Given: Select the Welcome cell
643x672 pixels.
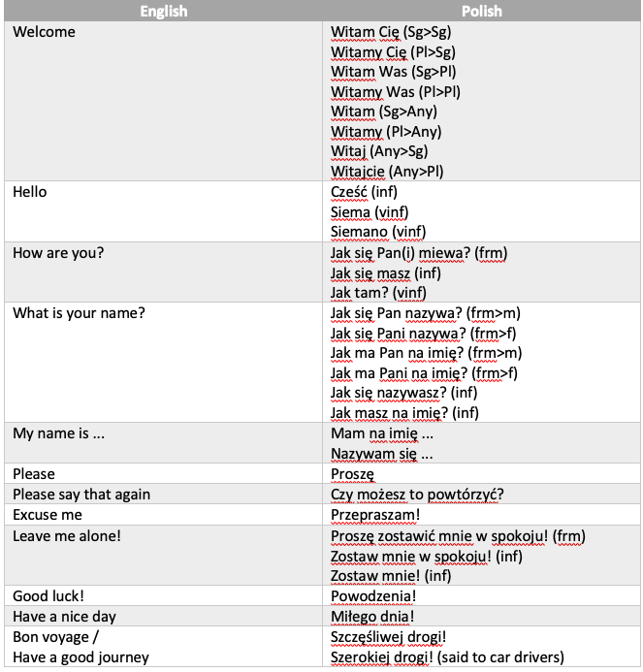Looking at the screenshot, I should click(163, 101).
